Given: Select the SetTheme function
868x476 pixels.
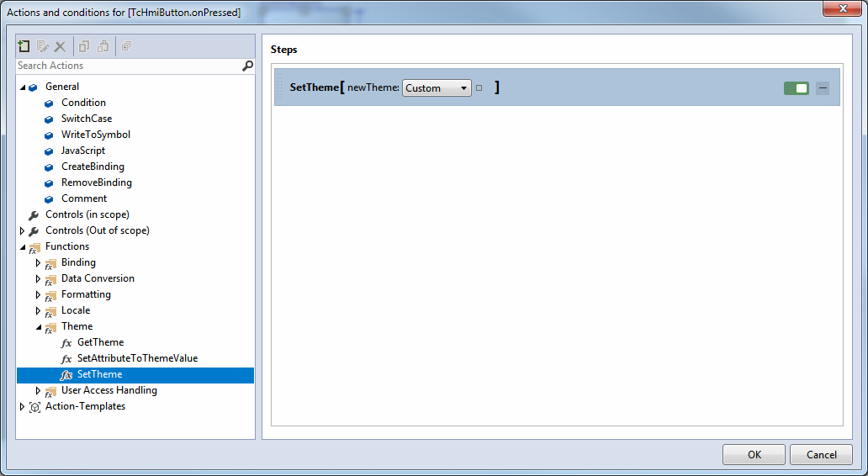Looking at the screenshot, I should (x=99, y=375).
